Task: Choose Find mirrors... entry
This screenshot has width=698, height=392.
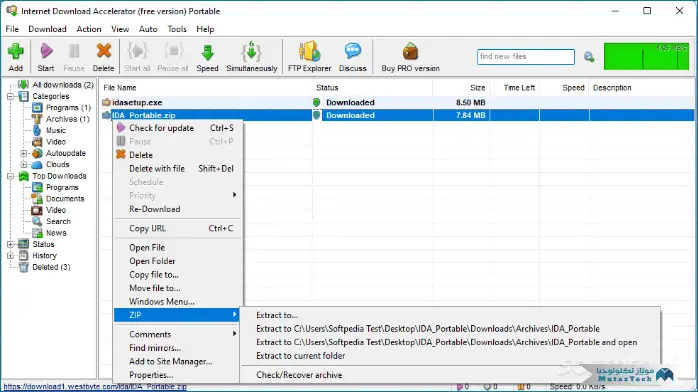Action: 177,348
